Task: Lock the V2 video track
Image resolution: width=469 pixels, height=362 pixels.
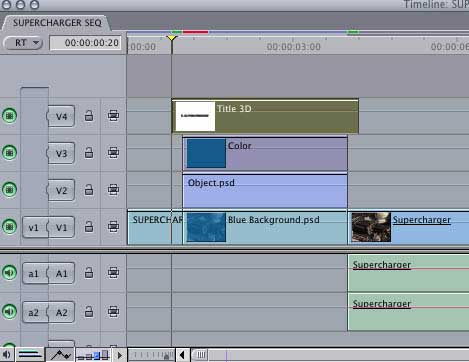Action: pyautogui.click(x=89, y=190)
